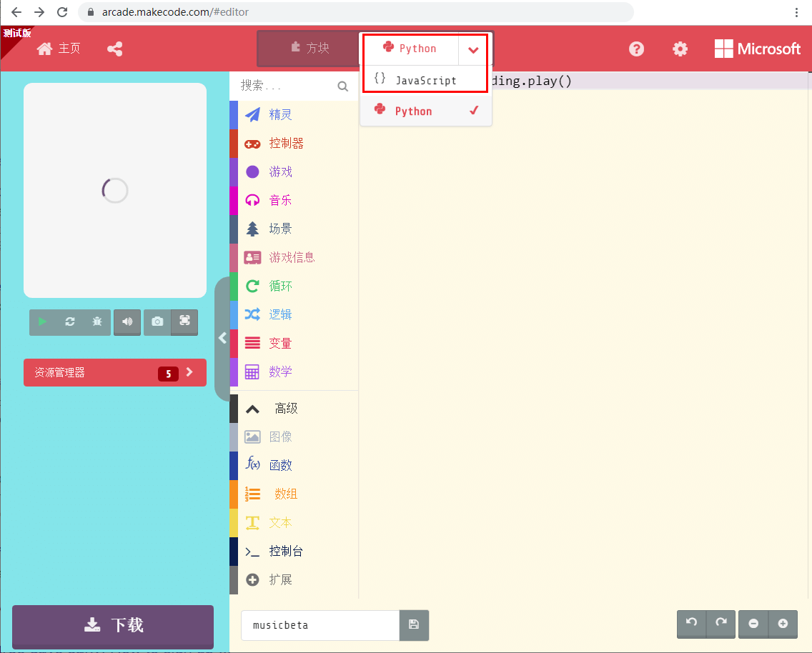
Task: Switch to the 方块 blocks tab
Action: (x=310, y=49)
